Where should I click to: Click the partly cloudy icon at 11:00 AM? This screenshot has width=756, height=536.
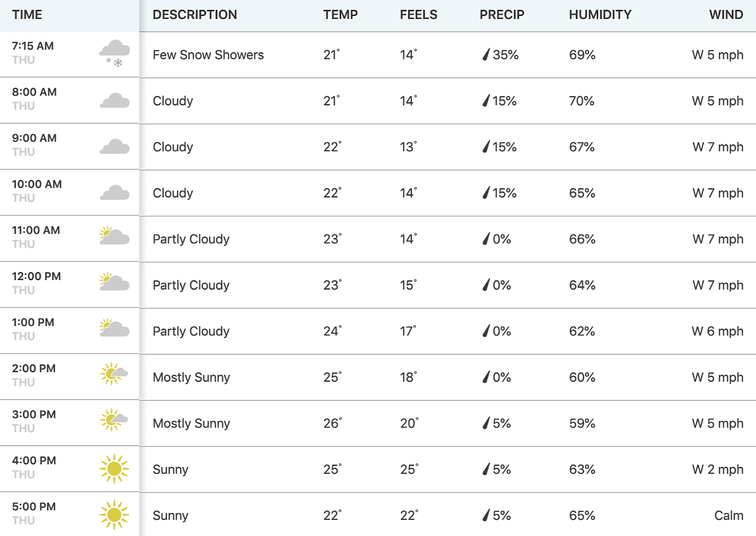click(x=114, y=235)
